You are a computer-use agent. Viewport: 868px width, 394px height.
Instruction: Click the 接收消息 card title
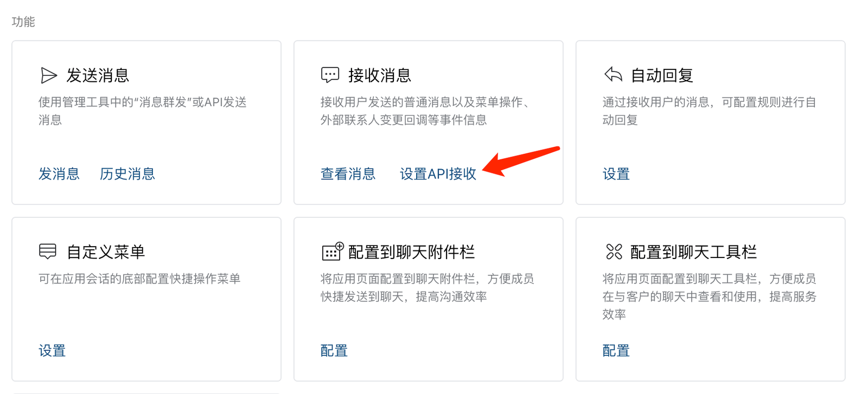click(x=380, y=75)
